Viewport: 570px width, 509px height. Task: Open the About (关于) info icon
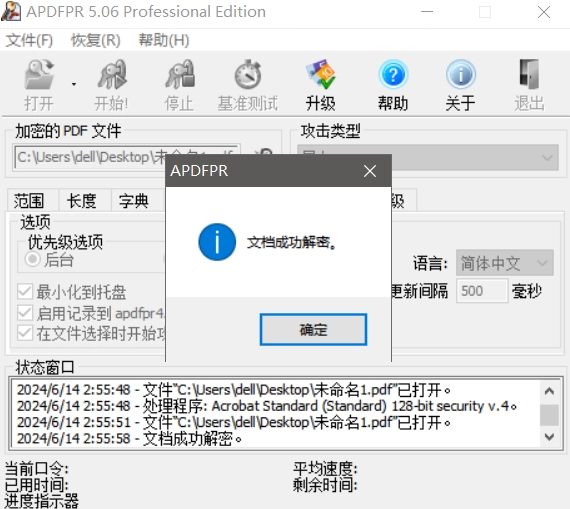[461, 75]
